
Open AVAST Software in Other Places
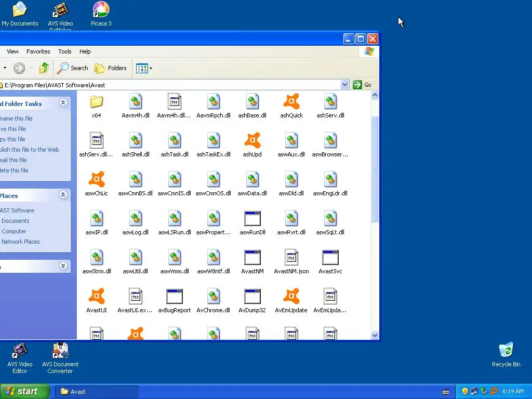pos(17,210)
